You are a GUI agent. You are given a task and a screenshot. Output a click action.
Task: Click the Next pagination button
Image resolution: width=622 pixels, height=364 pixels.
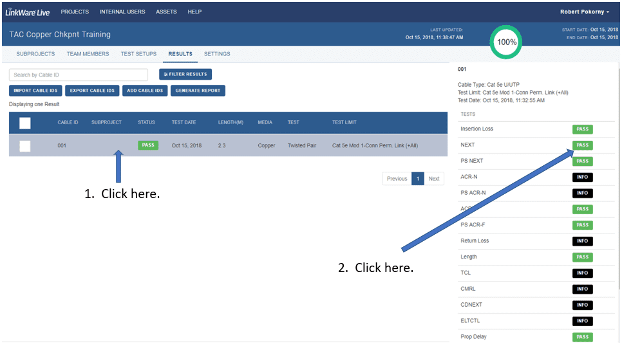click(434, 179)
